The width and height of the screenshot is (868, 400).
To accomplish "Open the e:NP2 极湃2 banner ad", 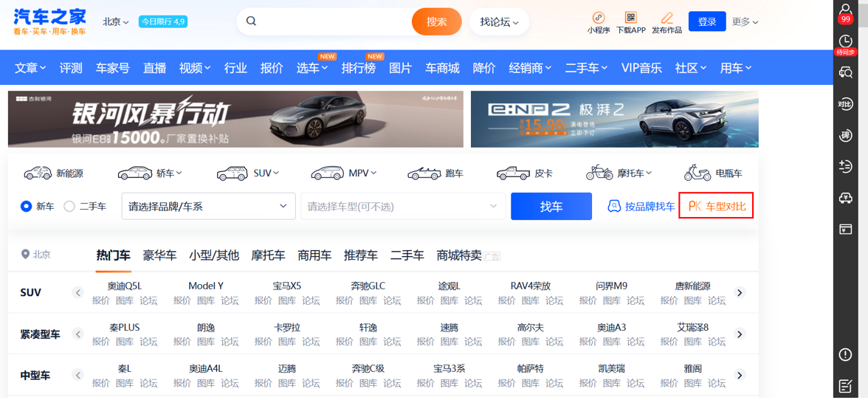I will point(614,119).
